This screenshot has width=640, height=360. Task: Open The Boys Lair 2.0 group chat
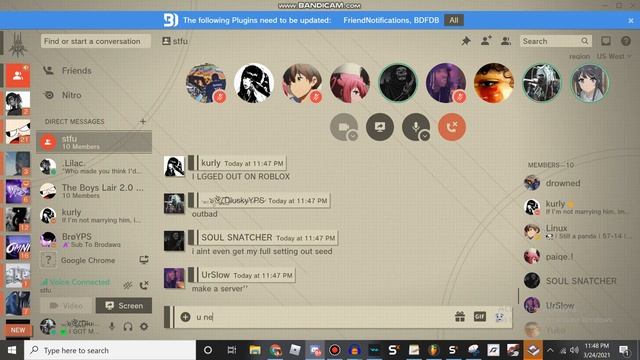point(94,191)
